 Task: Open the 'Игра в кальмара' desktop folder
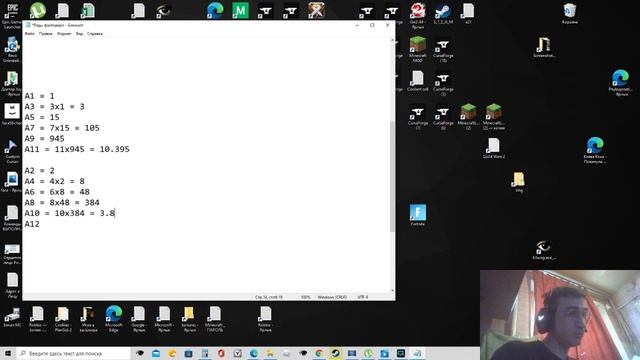[x=88, y=319]
